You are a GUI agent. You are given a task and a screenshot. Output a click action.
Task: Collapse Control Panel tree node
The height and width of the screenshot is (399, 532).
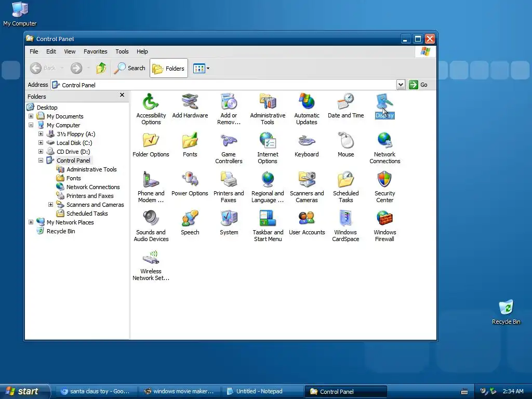pyautogui.click(x=41, y=160)
